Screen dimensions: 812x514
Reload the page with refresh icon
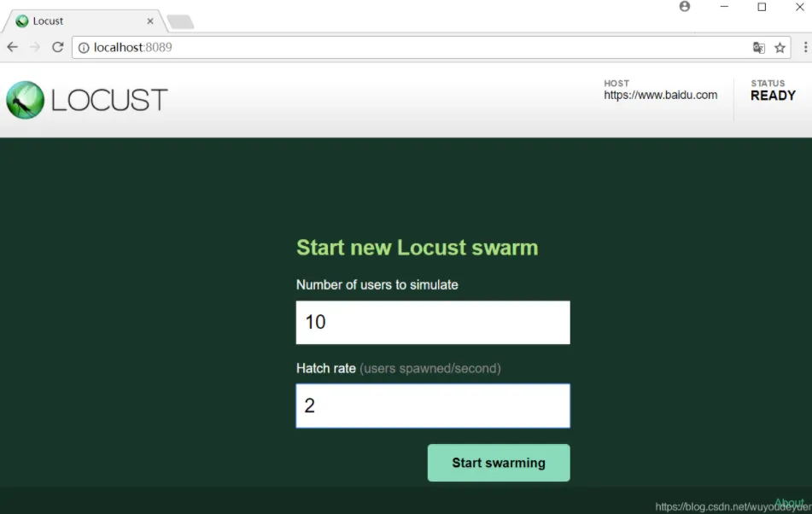[57, 47]
